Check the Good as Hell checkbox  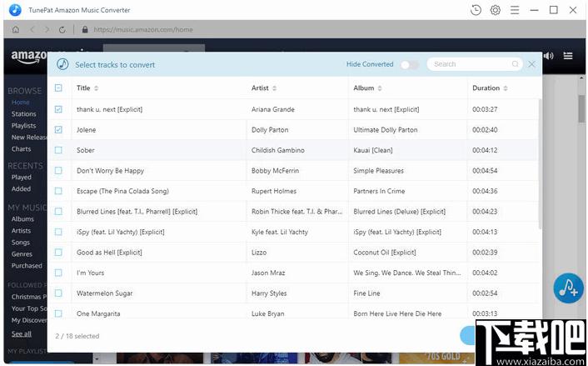[58, 253]
